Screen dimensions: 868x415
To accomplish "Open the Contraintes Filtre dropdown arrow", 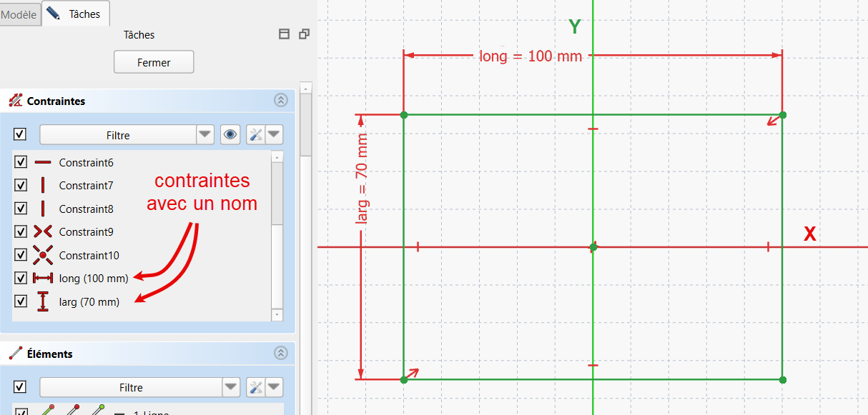I will tap(205, 135).
